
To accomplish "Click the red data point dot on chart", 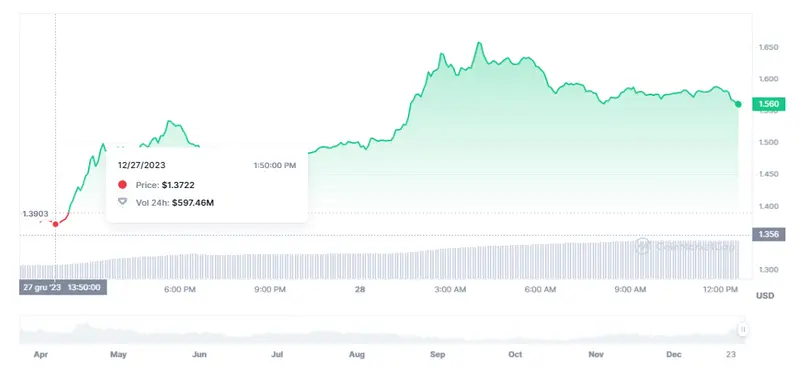I will tap(56, 224).
